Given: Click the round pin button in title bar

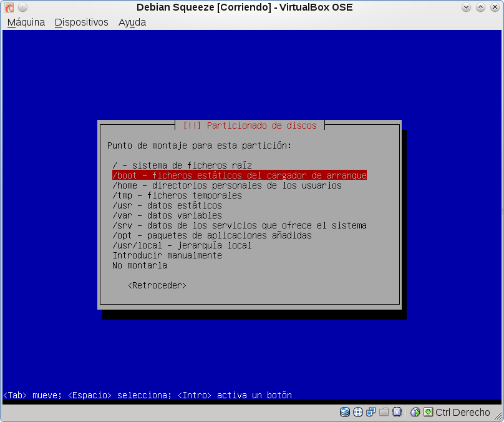Looking at the screenshot, I should click(x=22, y=7).
